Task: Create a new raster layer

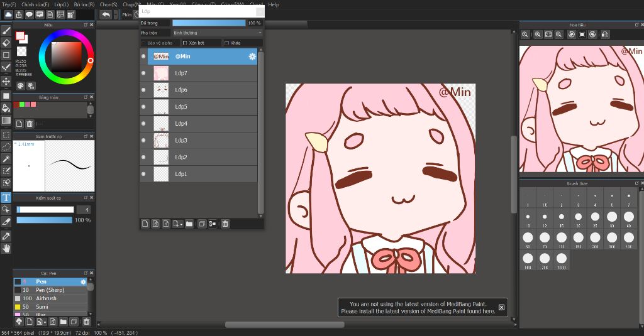Action: point(145,224)
